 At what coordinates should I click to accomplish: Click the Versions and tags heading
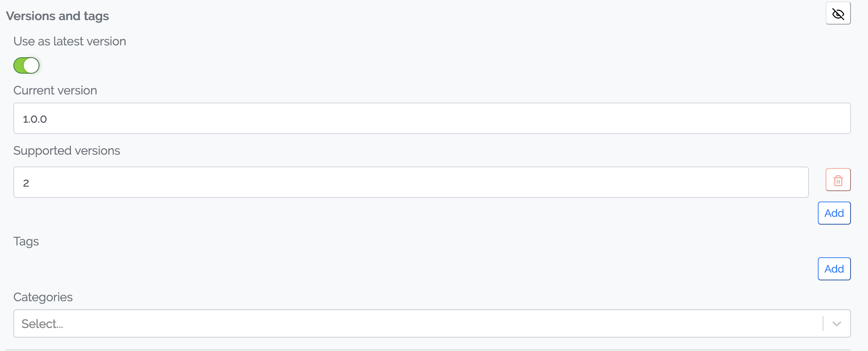(x=57, y=16)
